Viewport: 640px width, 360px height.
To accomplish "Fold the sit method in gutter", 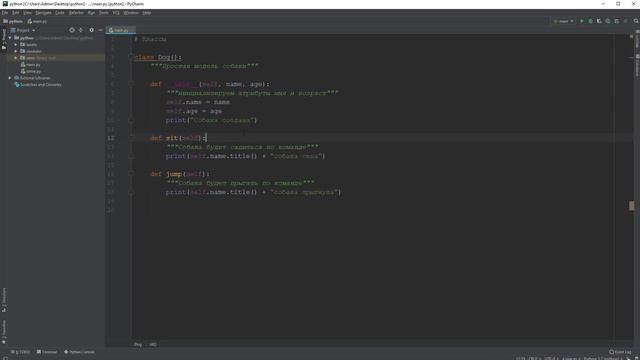I will pos(131,138).
